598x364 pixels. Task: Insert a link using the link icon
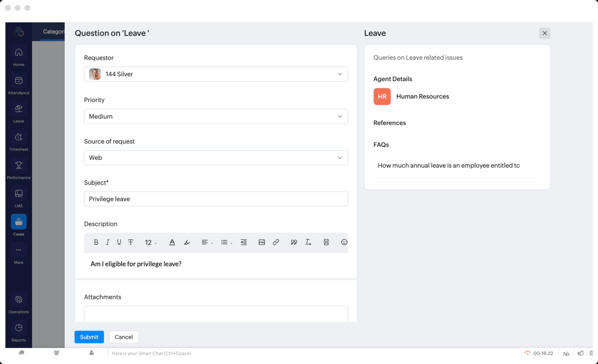click(276, 242)
